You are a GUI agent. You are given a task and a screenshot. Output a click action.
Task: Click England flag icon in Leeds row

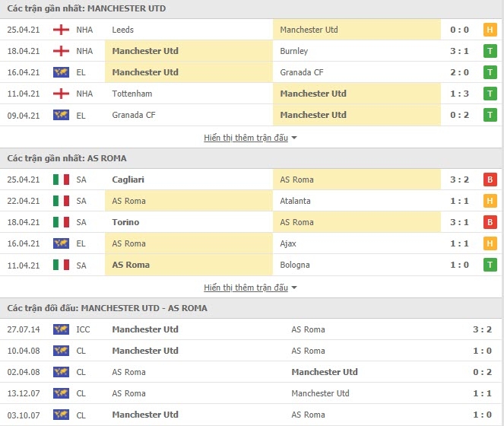pos(61,30)
